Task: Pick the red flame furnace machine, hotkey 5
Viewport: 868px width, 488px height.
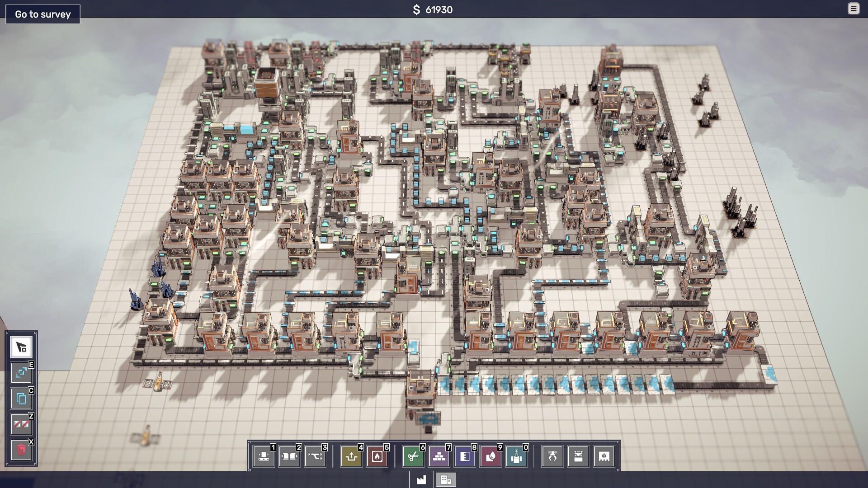Action: click(377, 456)
